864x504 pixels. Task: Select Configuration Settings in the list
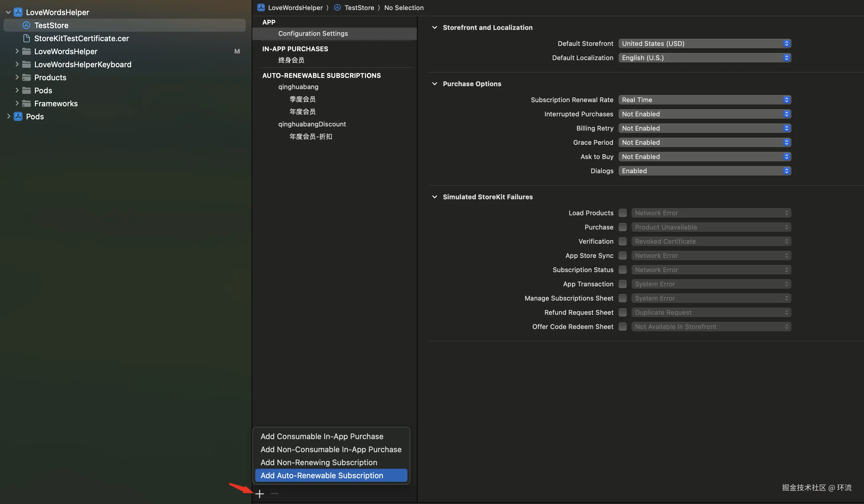[x=313, y=33]
